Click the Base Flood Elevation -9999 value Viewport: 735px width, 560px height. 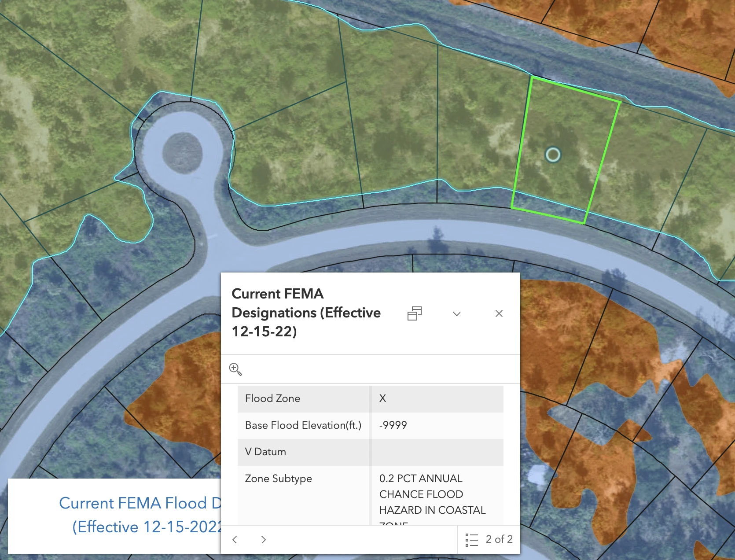coord(393,425)
